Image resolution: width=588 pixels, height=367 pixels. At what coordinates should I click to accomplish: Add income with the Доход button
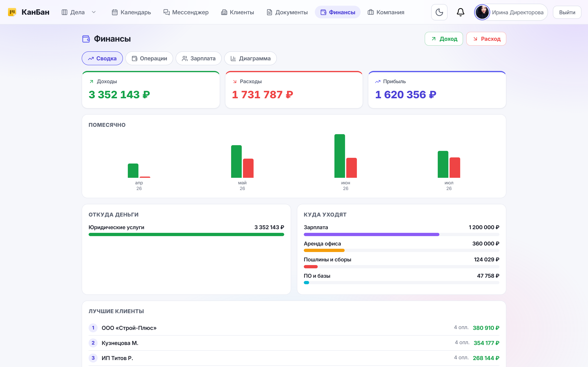[x=444, y=39]
